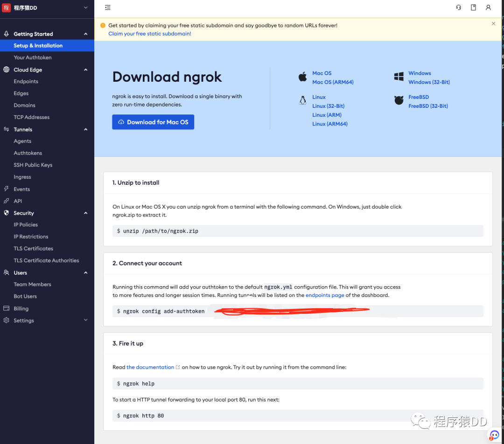This screenshot has width=504, height=444.
Task: Click the Windows logo icon
Action: pos(399,77)
